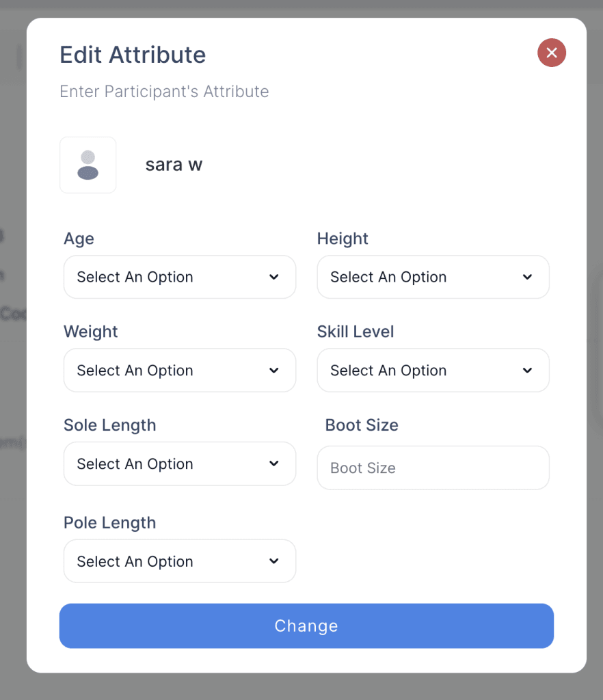The height and width of the screenshot is (700, 603).
Task: Click the chevron arrow in Age field
Action: coord(274,277)
